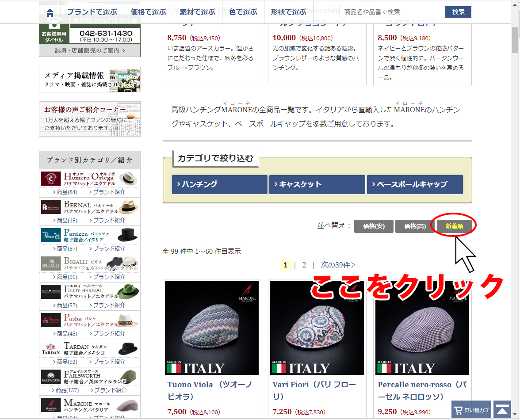520x420 pixels.
Task: Open Vari Fiori hat product image
Action: pos(317,328)
